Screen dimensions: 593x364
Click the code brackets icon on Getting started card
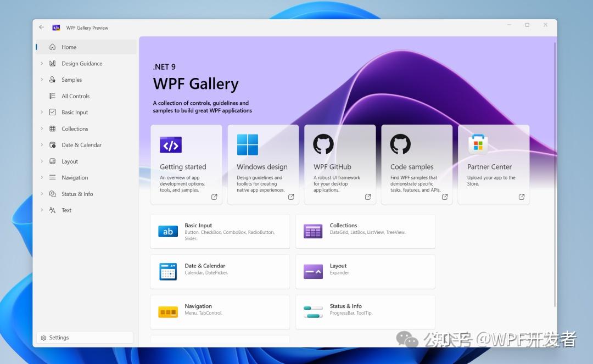[x=171, y=145]
